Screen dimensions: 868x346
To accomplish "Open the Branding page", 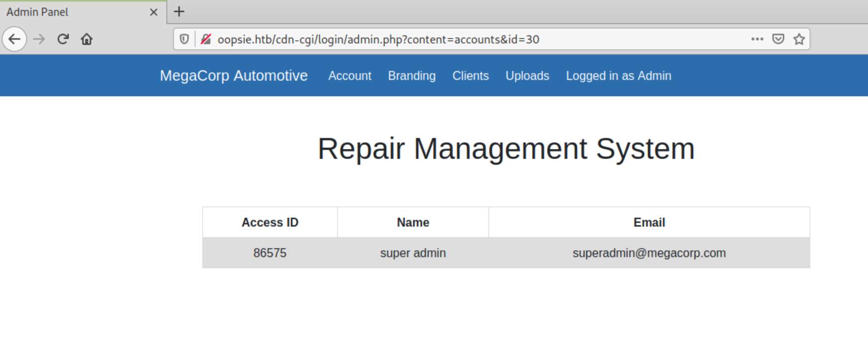I will pyautogui.click(x=411, y=76).
